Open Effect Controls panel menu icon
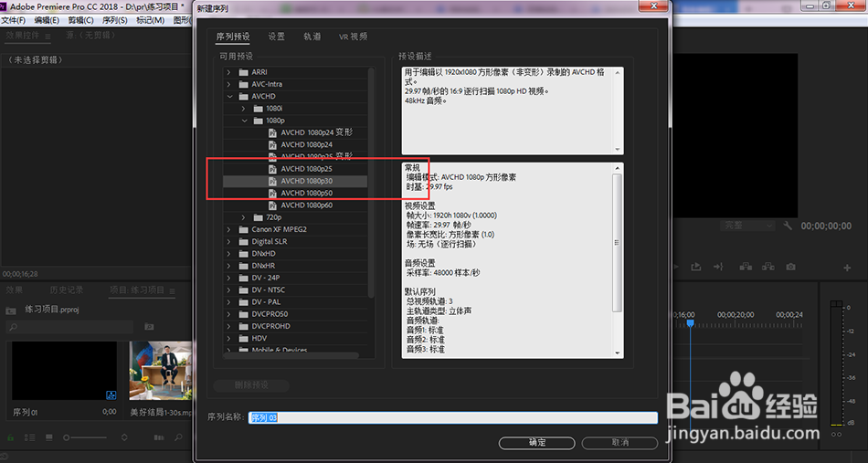 [x=48, y=36]
